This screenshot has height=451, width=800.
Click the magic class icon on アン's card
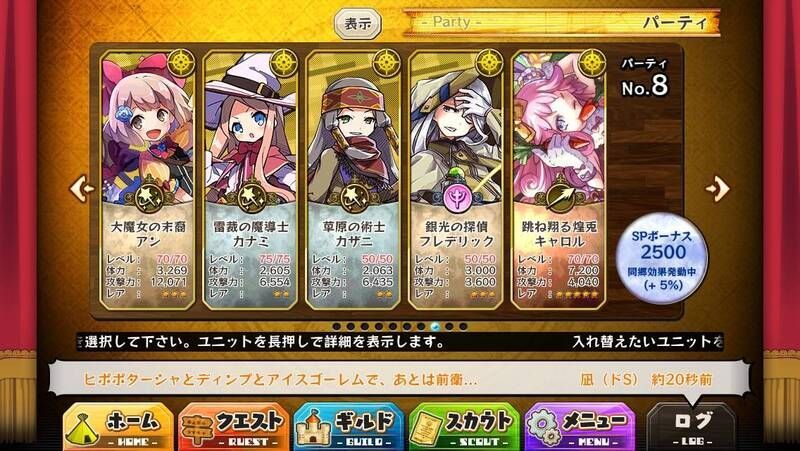tap(149, 196)
